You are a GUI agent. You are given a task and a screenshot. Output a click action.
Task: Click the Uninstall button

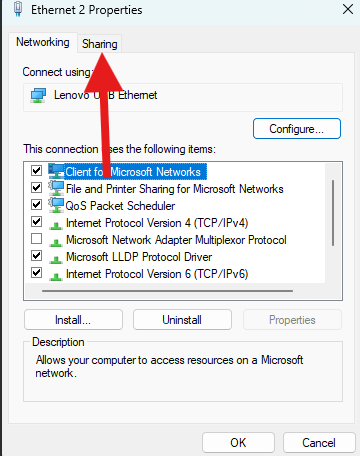(182, 320)
